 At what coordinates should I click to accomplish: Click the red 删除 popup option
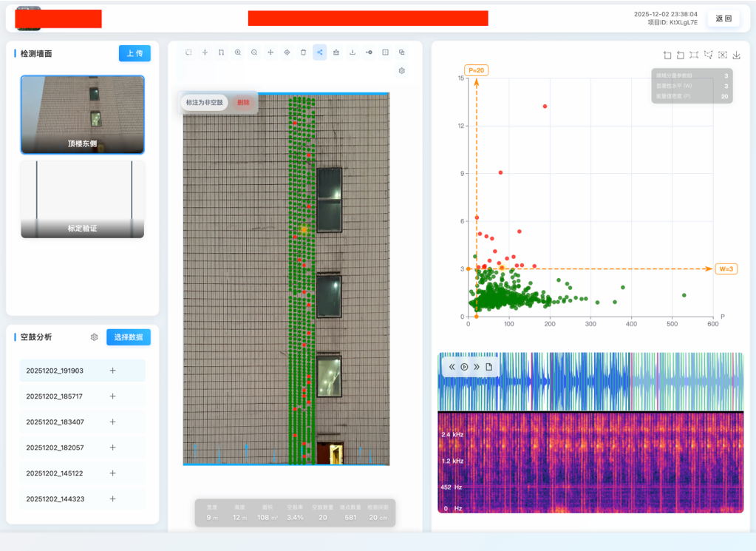pyautogui.click(x=243, y=103)
